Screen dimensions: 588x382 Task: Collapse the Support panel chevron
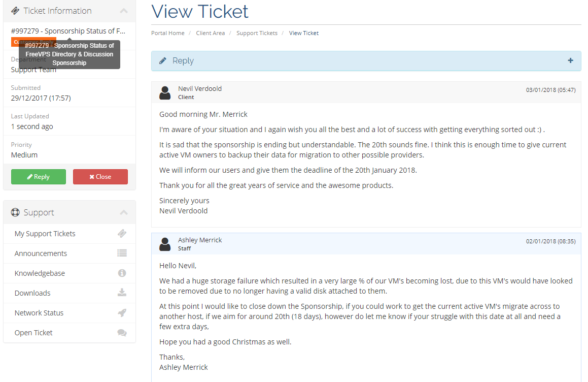click(x=124, y=213)
